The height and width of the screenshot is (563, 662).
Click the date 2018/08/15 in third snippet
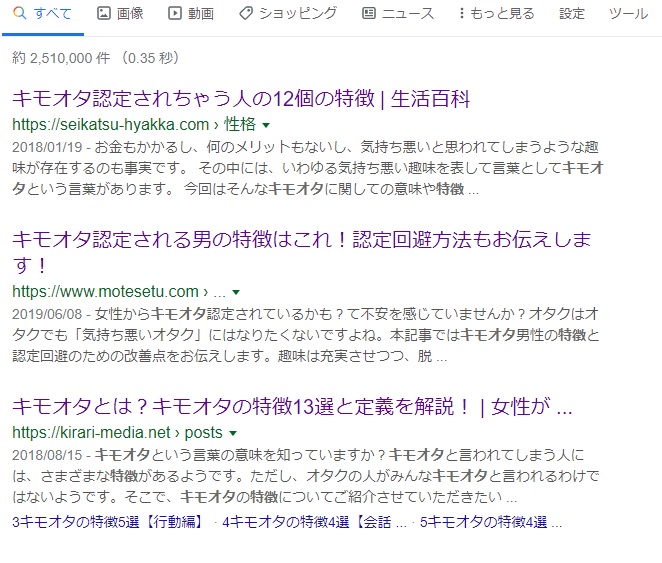pyautogui.click(x=47, y=455)
